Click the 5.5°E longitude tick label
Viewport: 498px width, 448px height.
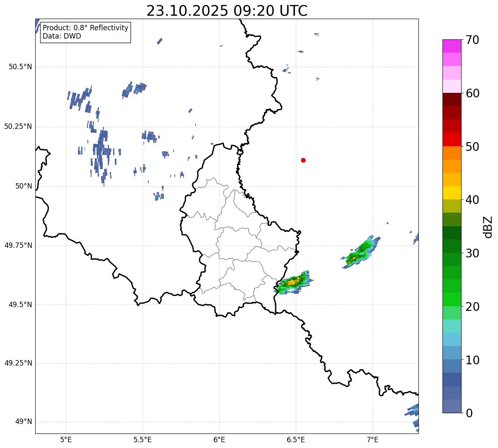click(x=143, y=439)
